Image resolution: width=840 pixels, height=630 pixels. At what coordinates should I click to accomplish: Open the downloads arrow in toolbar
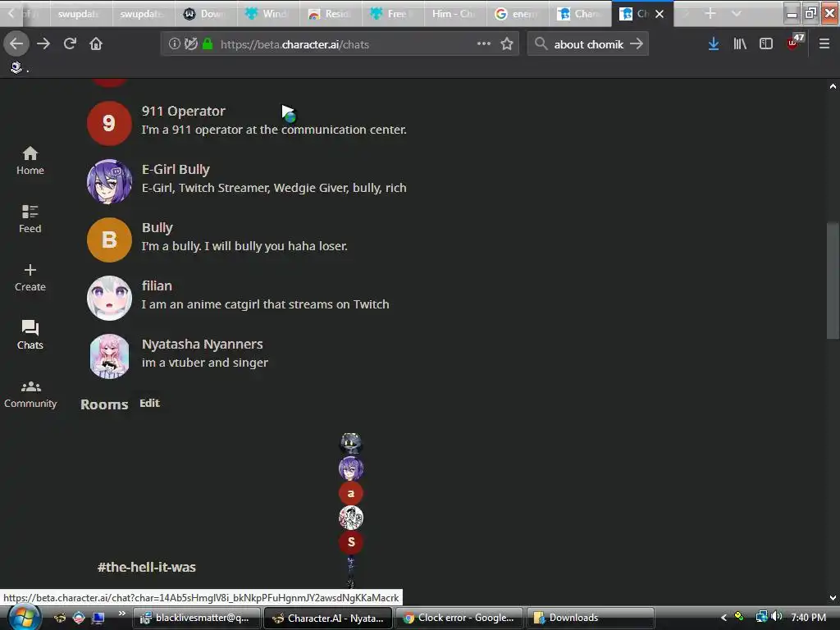click(x=714, y=44)
